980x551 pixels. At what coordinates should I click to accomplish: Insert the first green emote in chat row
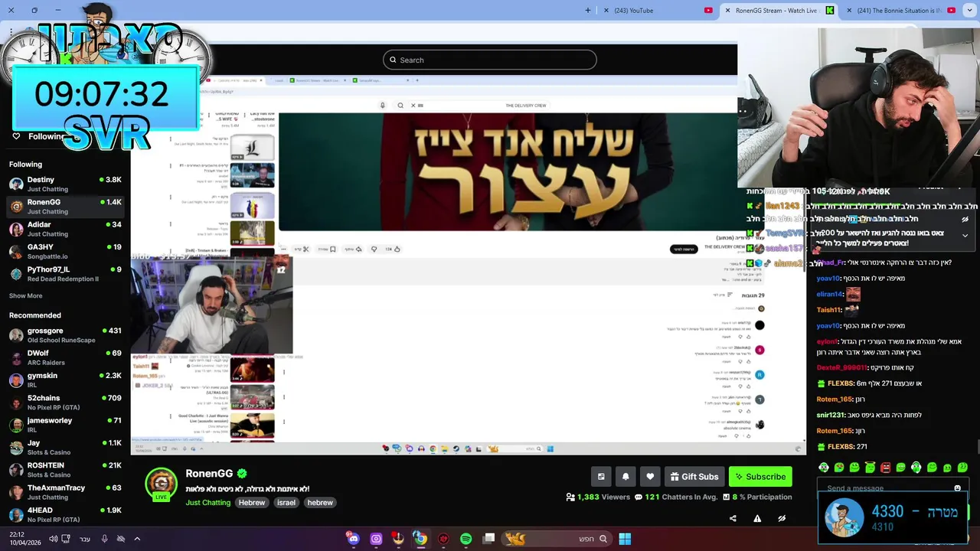[824, 467]
